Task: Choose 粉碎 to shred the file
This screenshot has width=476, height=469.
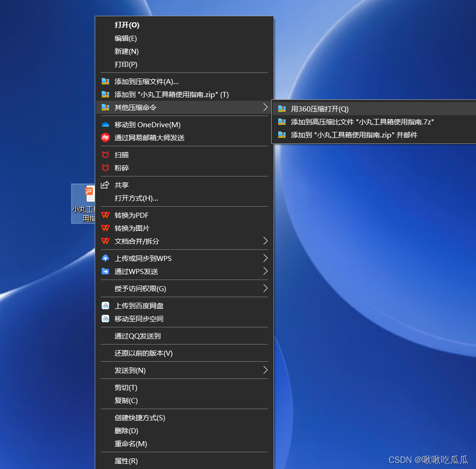Action: pyautogui.click(x=184, y=168)
